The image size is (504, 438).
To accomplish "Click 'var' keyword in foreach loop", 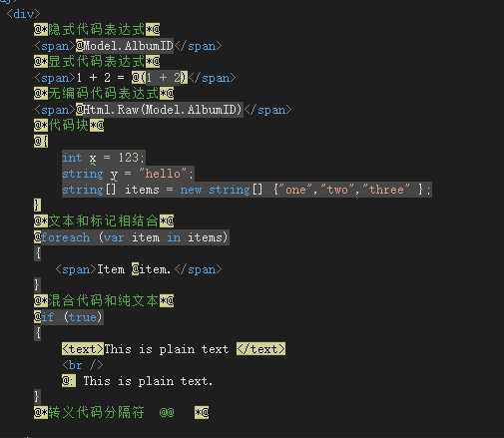I will (x=114, y=237).
